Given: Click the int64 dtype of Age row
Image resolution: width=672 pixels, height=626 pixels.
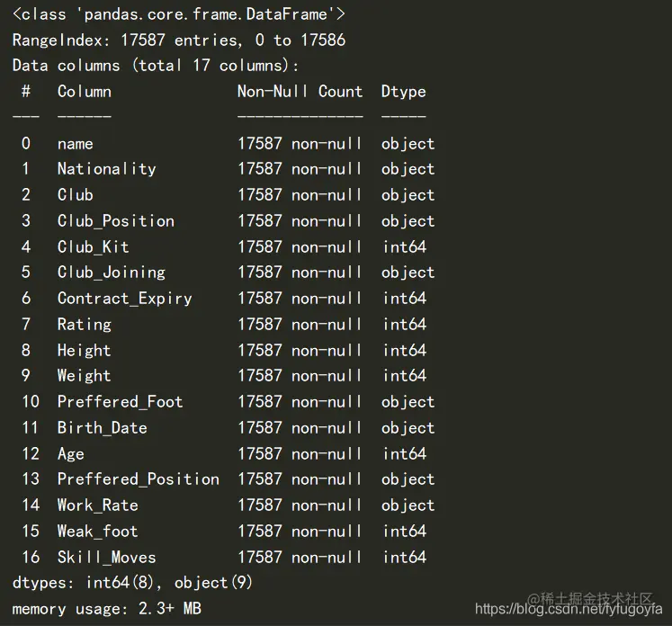Looking at the screenshot, I should (405, 453).
